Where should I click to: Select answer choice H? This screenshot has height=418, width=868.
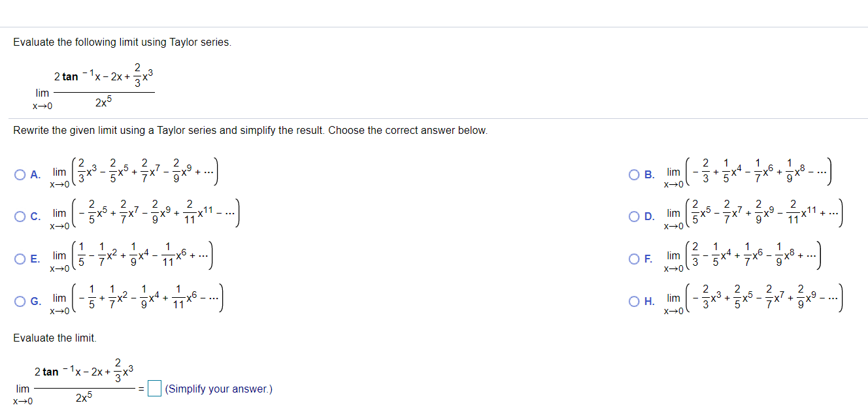(634, 300)
